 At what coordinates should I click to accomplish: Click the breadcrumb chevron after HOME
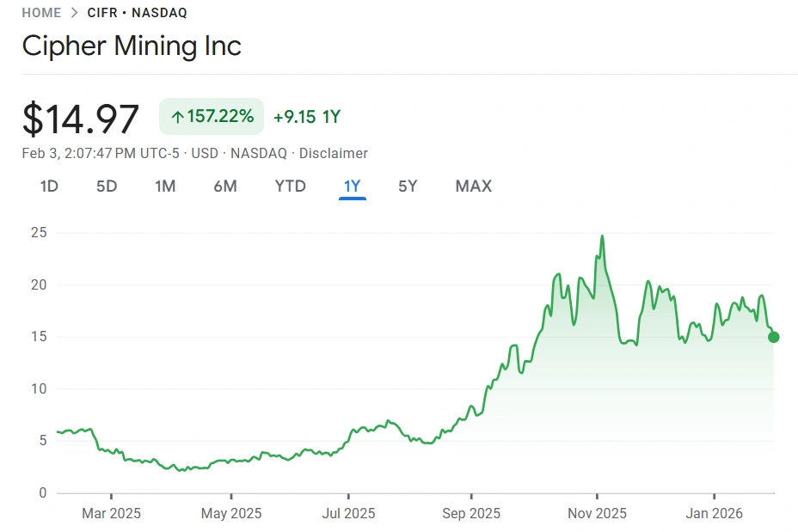point(73,13)
